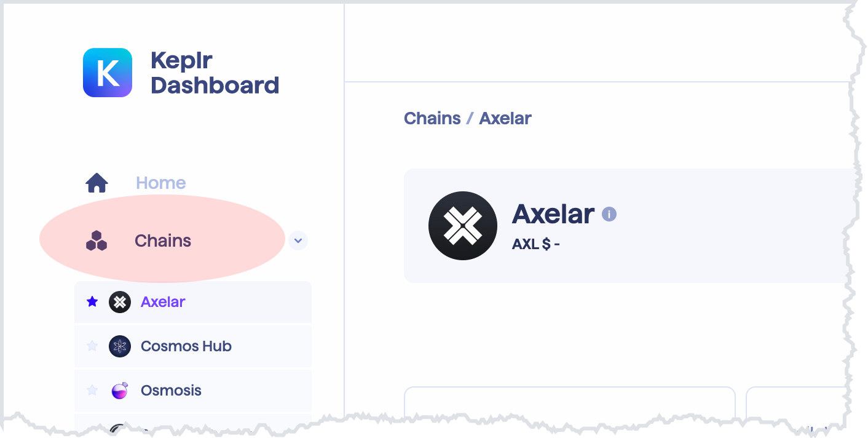Click the Cosmos Hub atom logo

[119, 346]
